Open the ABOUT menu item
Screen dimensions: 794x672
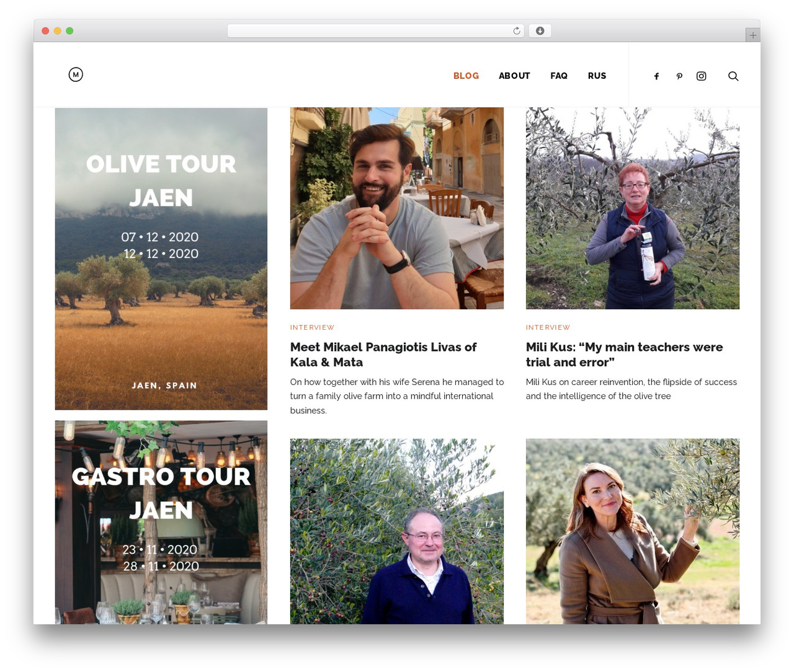[514, 76]
